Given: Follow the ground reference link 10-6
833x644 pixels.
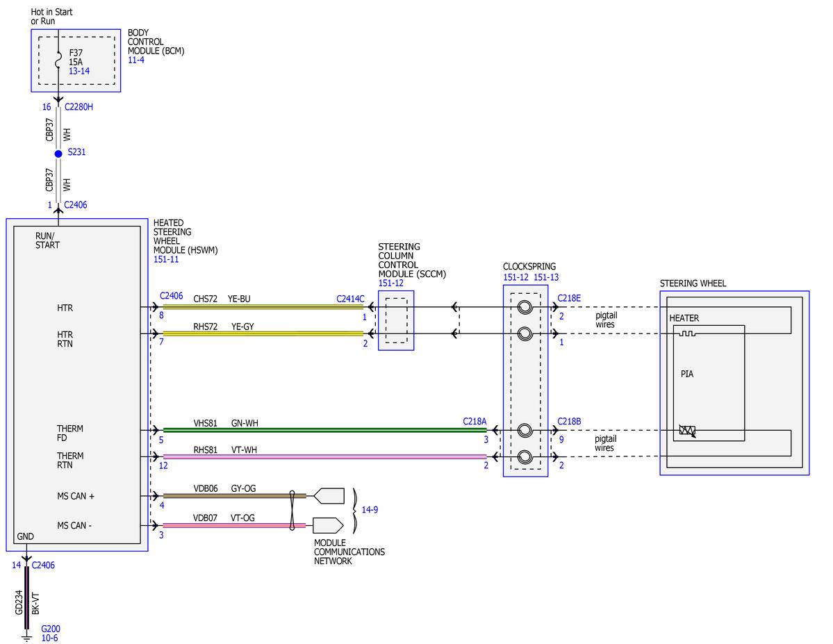Looking at the screenshot, I should (x=50, y=638).
